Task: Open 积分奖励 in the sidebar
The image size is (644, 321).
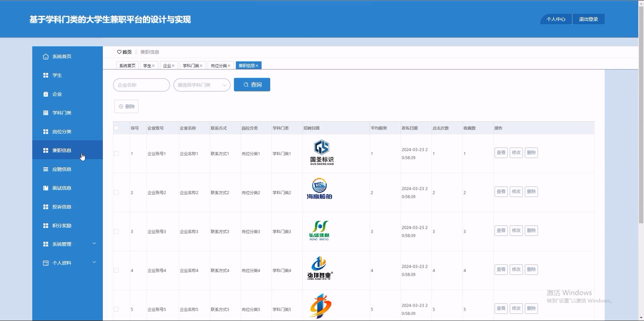Action: pyautogui.click(x=68, y=225)
